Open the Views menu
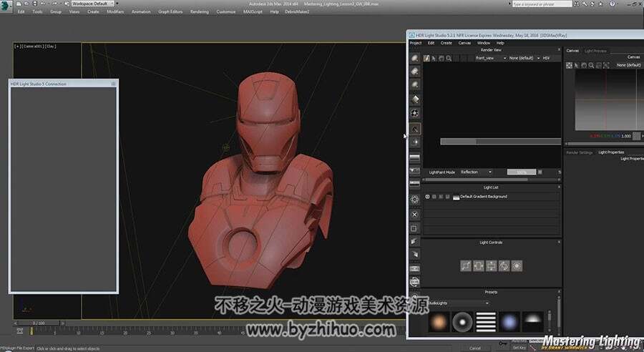 pos(74,11)
